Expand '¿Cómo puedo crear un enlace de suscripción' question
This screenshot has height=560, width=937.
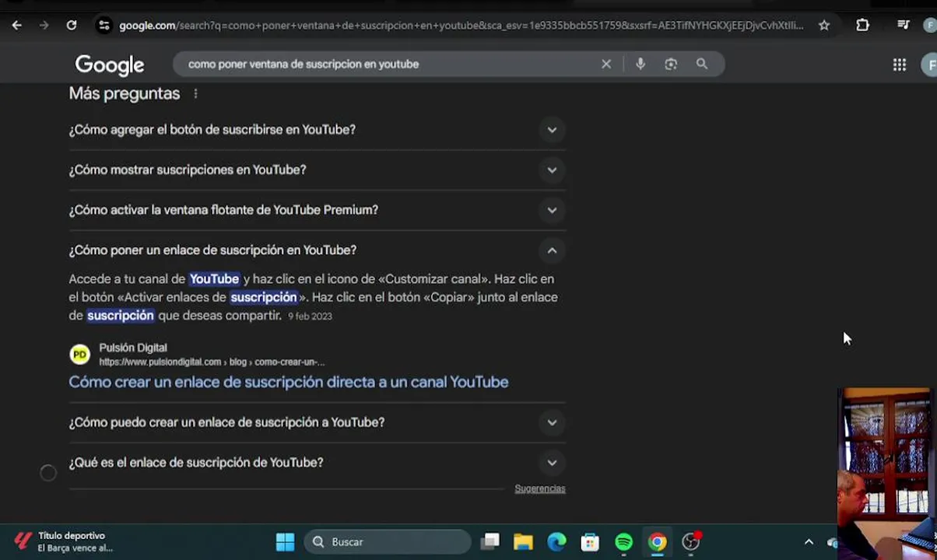318,422
